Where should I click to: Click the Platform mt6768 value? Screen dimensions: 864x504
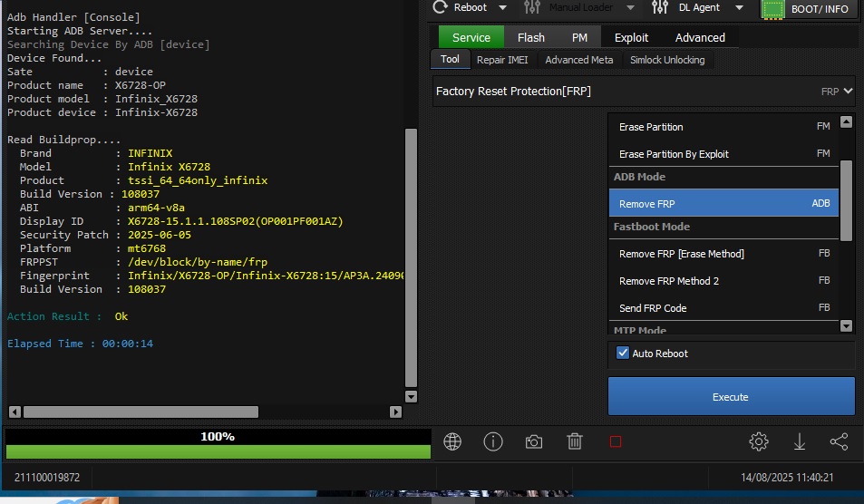click(147, 248)
